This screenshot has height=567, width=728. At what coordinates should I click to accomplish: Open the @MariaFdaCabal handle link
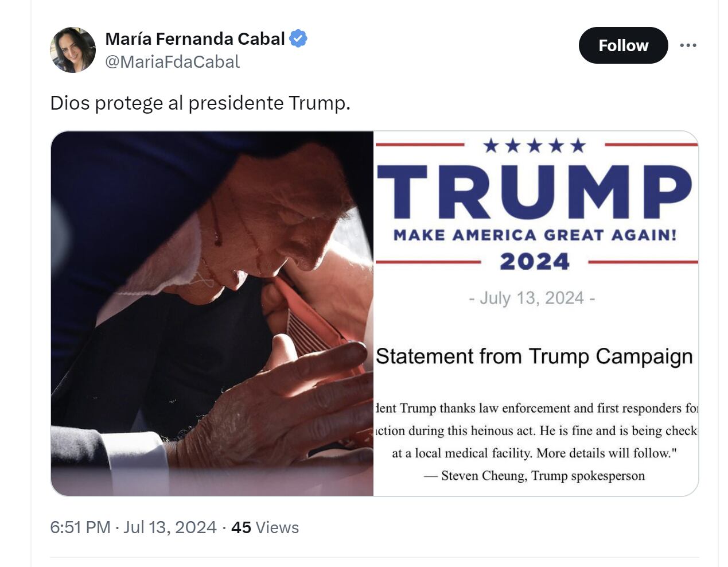click(x=172, y=62)
